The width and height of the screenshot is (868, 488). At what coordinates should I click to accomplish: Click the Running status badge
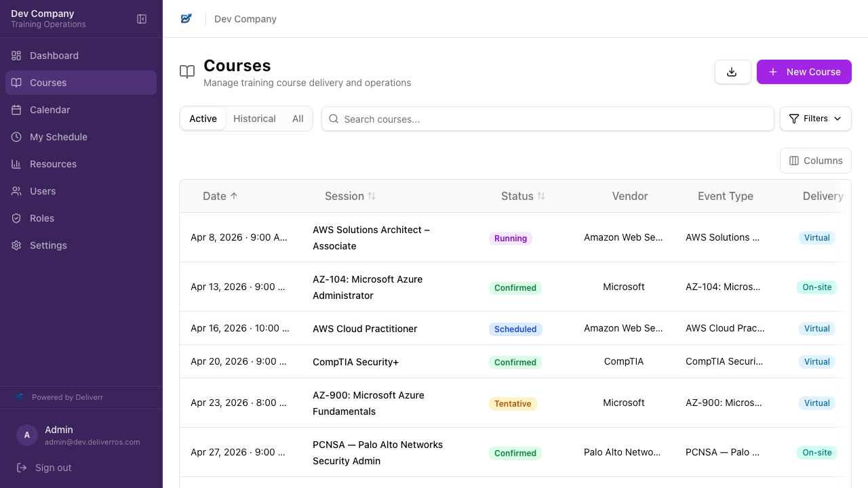(511, 238)
